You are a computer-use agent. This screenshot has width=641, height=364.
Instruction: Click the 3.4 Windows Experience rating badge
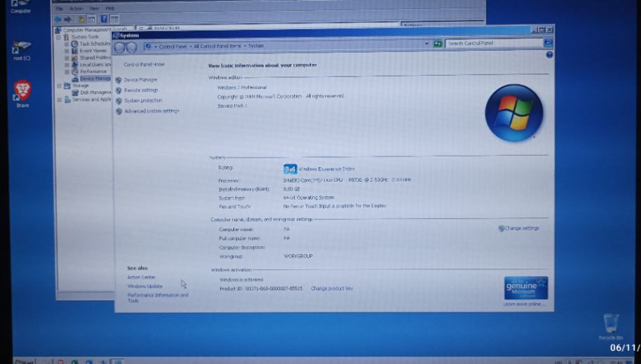pos(291,168)
